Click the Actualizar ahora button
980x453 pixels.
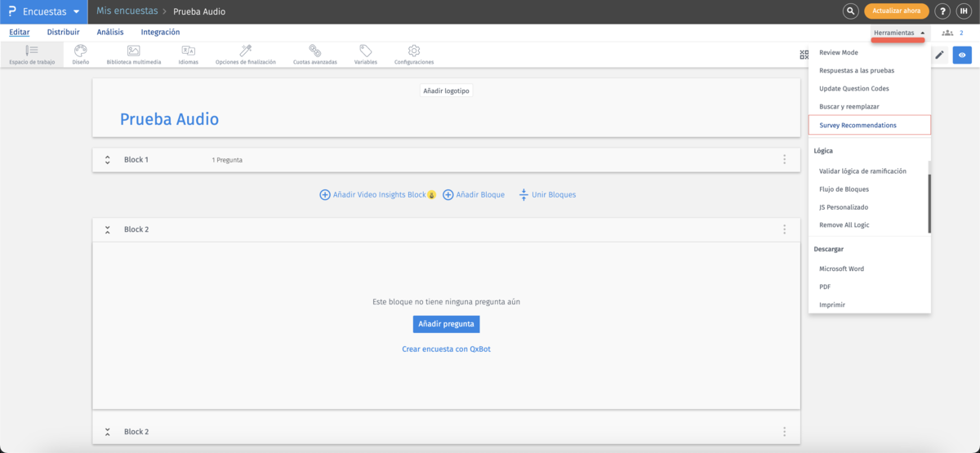pos(896,11)
